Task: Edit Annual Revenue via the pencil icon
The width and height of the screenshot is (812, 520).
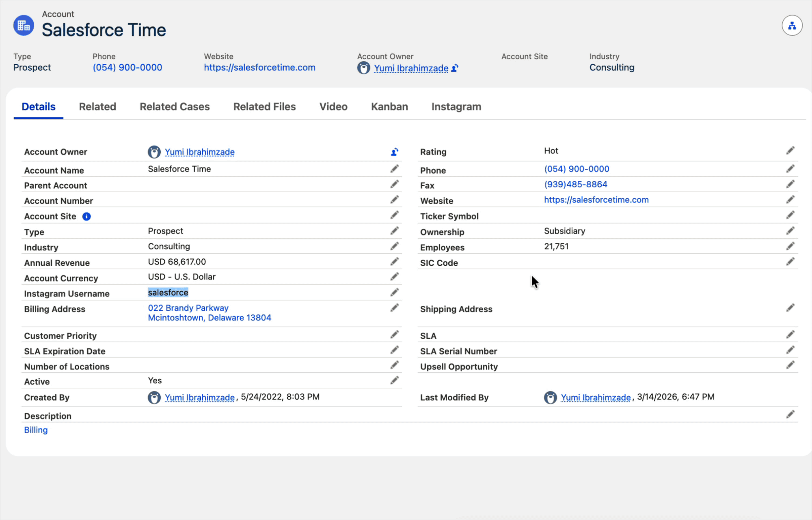Action: click(x=394, y=261)
